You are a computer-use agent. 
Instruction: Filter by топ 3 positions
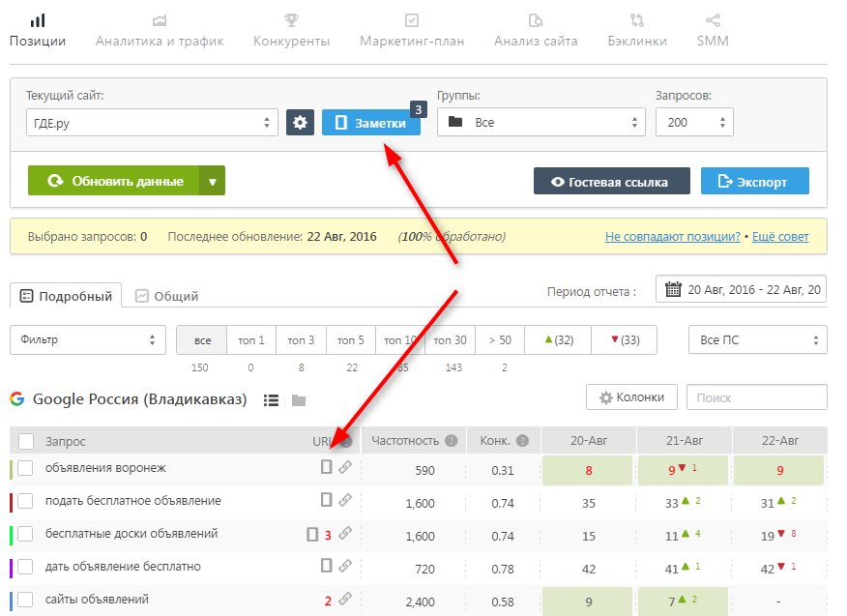301,340
